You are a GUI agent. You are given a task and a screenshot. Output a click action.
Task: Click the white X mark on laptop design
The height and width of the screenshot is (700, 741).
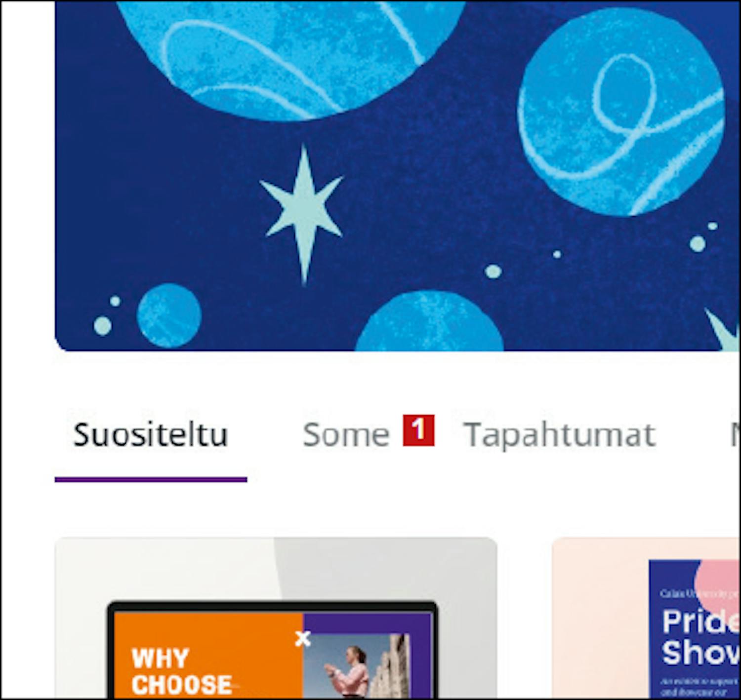pyautogui.click(x=303, y=638)
